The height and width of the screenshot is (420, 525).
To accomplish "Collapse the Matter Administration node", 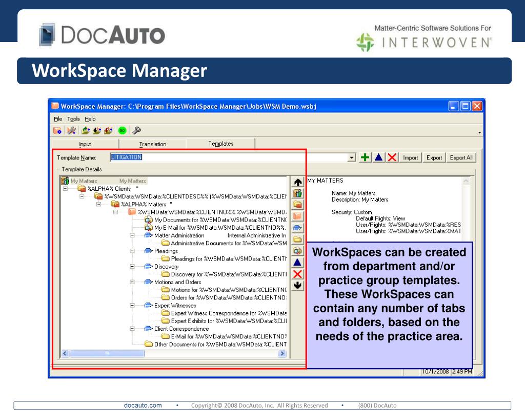I will click(132, 235).
